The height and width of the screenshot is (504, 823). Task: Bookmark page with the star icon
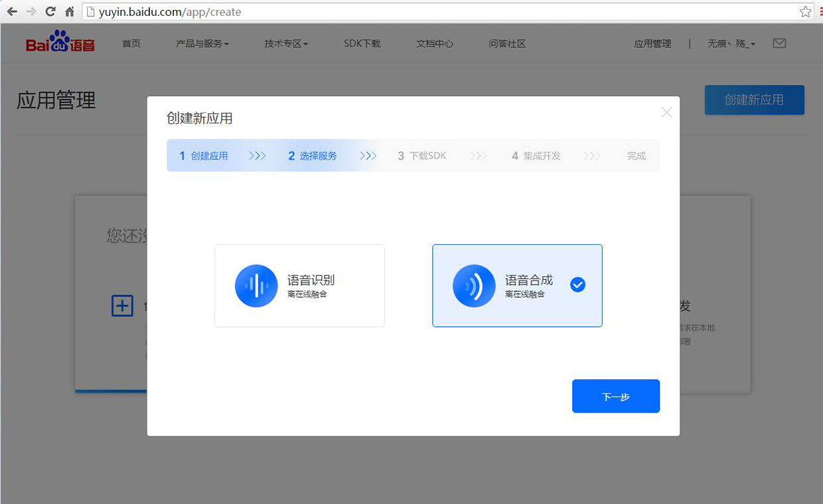(805, 11)
